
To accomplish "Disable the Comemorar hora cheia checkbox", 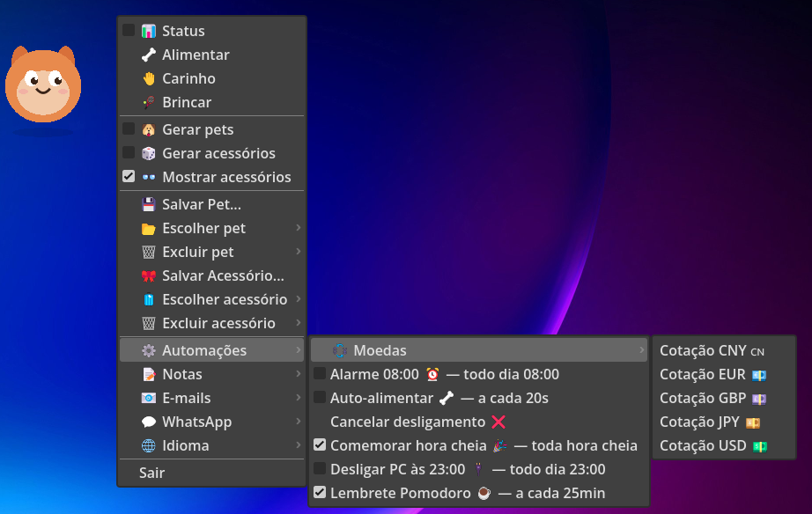I will pyautogui.click(x=320, y=444).
